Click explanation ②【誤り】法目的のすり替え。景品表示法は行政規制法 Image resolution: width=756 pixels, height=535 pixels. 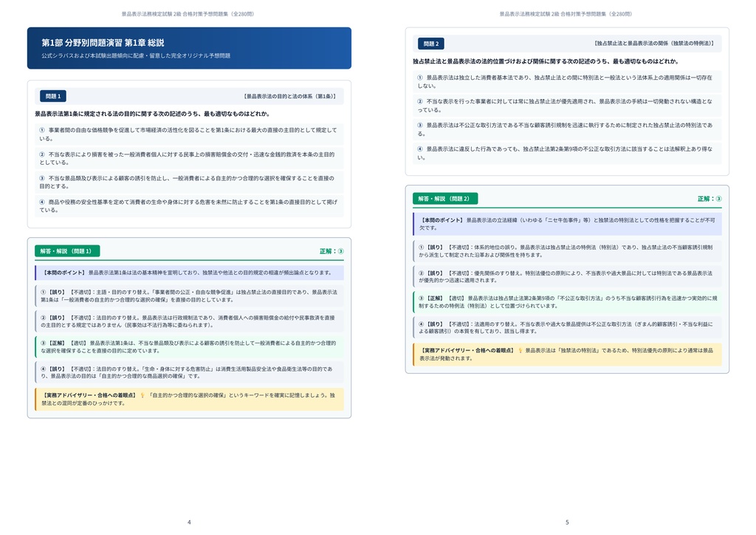tap(189, 321)
